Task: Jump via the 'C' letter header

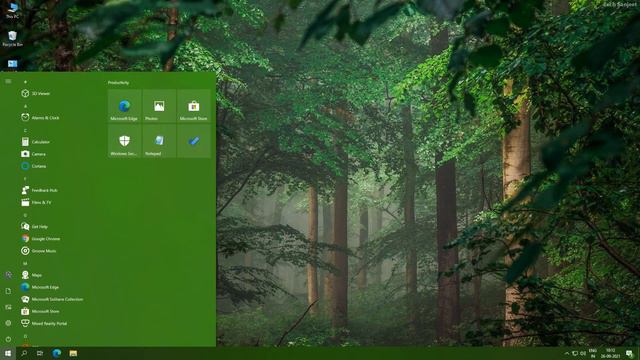Action: pyautogui.click(x=25, y=130)
